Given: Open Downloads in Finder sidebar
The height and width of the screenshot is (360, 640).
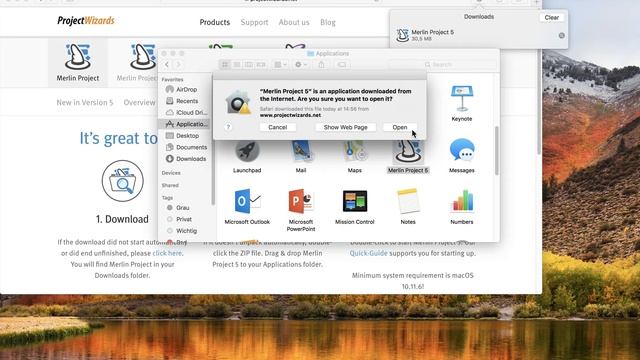Looking at the screenshot, I should point(186,159).
